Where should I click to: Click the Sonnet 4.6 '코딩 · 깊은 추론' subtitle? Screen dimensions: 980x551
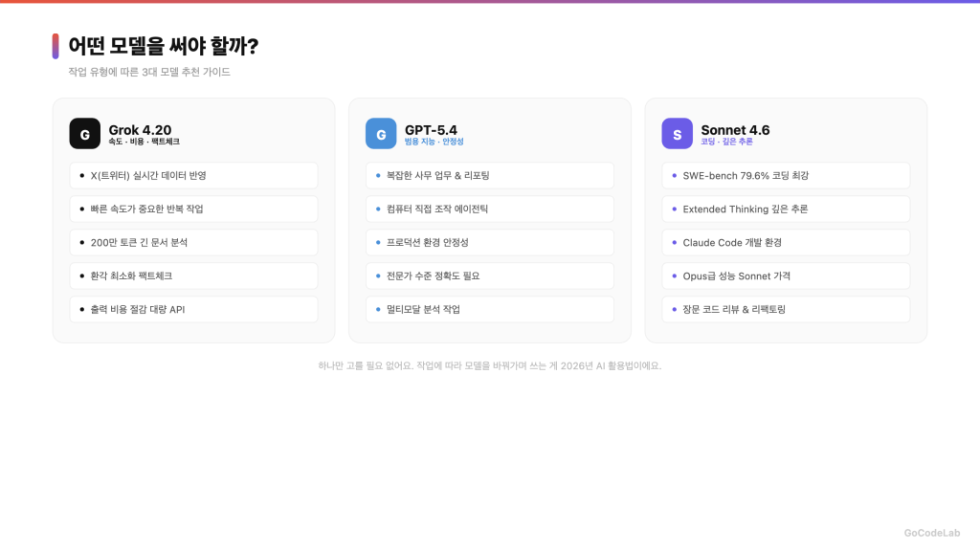click(726, 142)
